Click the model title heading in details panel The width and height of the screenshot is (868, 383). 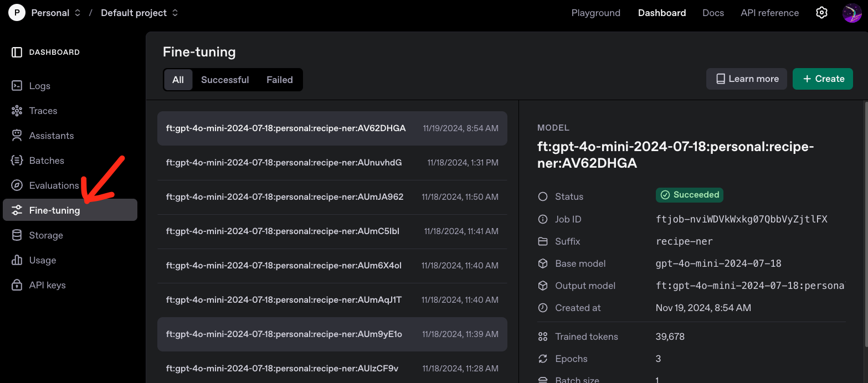[675, 155]
